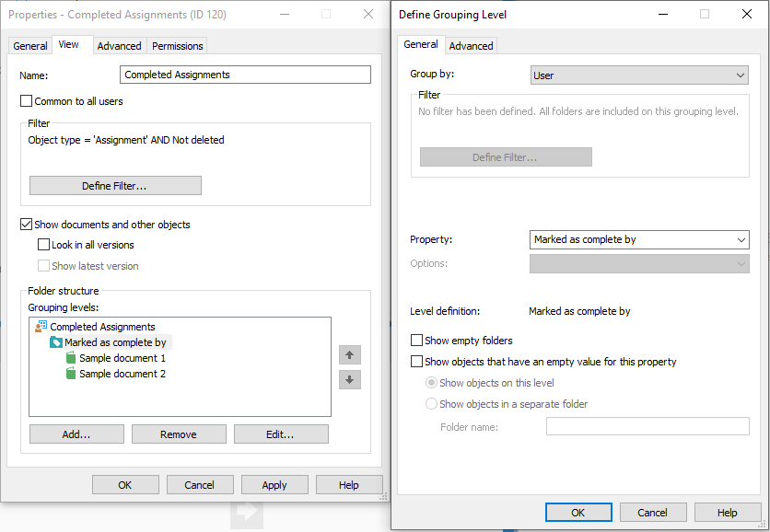Click Apply in the Properties window
The image size is (770, 532).
tap(274, 485)
